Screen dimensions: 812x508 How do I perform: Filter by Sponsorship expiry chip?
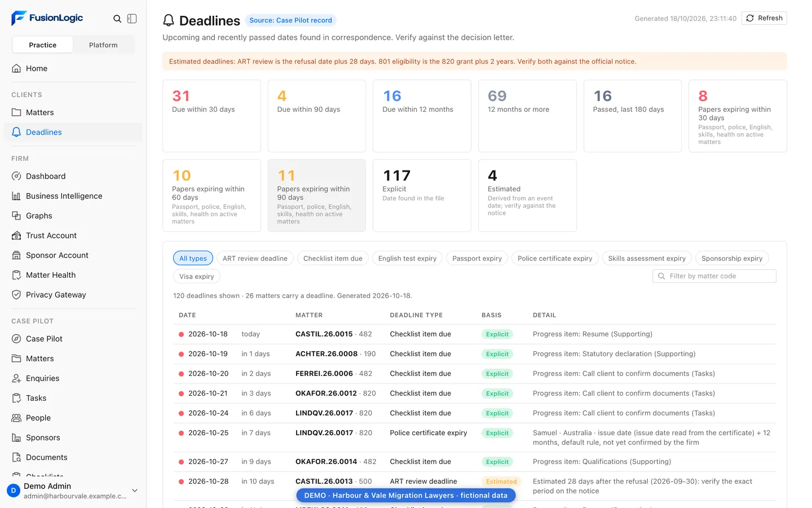pos(732,259)
